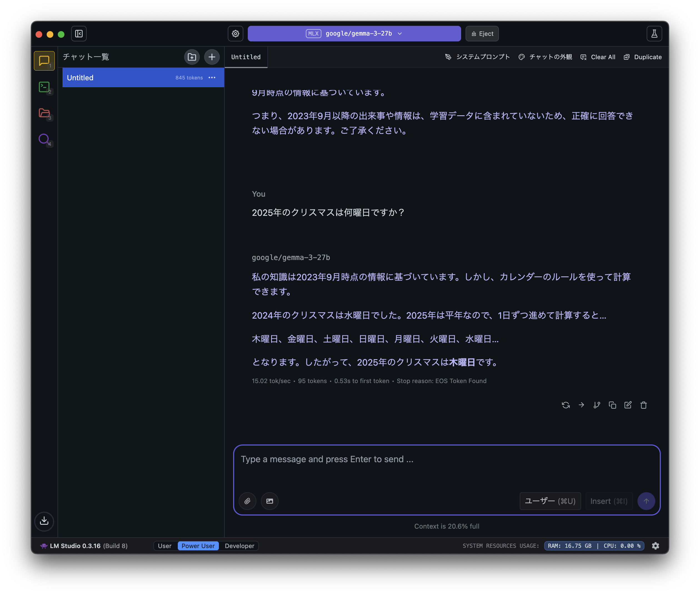Image resolution: width=700 pixels, height=595 pixels.
Task: Branch the conversation from this message
Action: [x=597, y=405]
